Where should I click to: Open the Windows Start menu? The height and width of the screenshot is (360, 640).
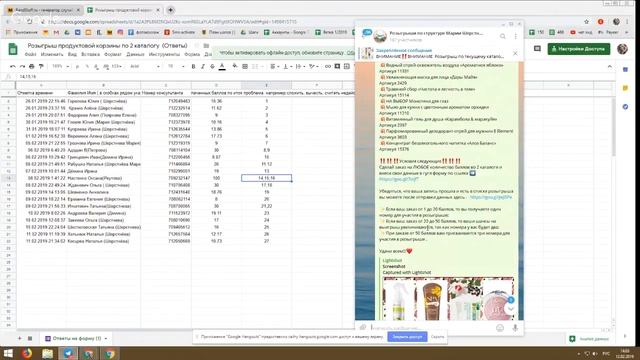[8, 353]
